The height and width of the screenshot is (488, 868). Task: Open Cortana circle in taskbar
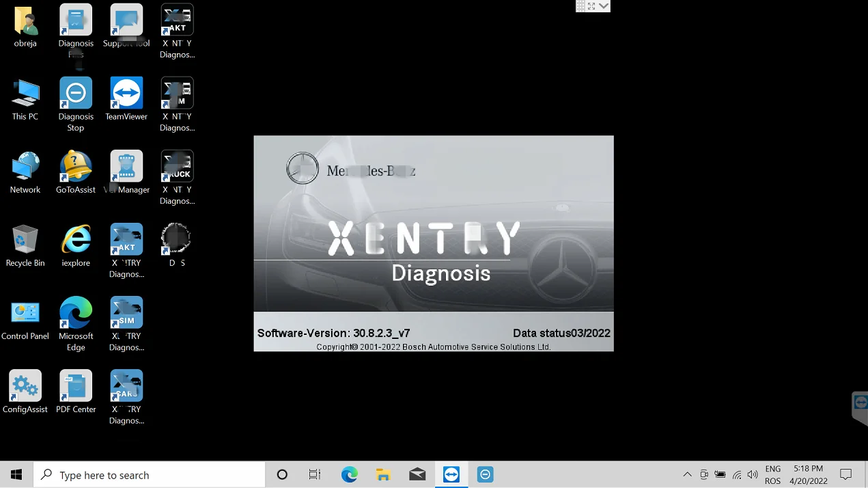(282, 474)
